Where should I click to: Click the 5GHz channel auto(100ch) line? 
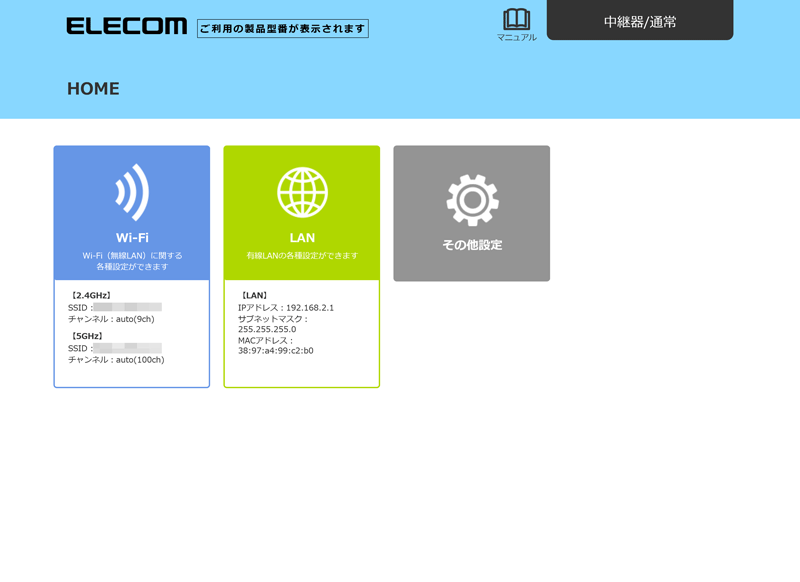coord(116,360)
